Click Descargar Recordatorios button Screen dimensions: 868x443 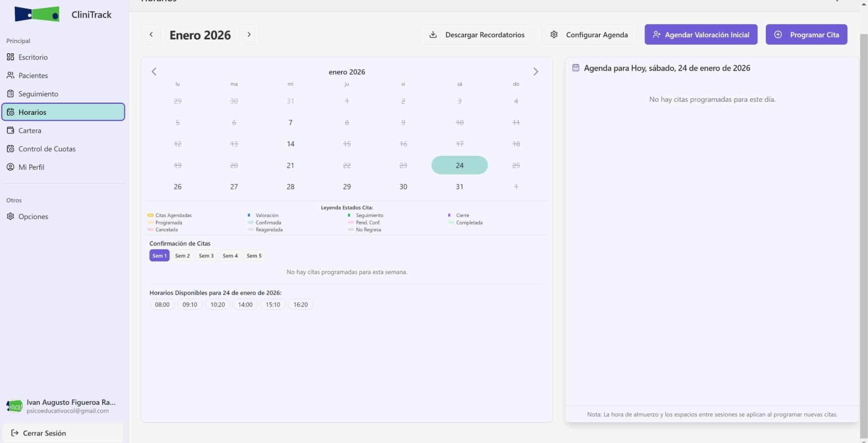[477, 35]
